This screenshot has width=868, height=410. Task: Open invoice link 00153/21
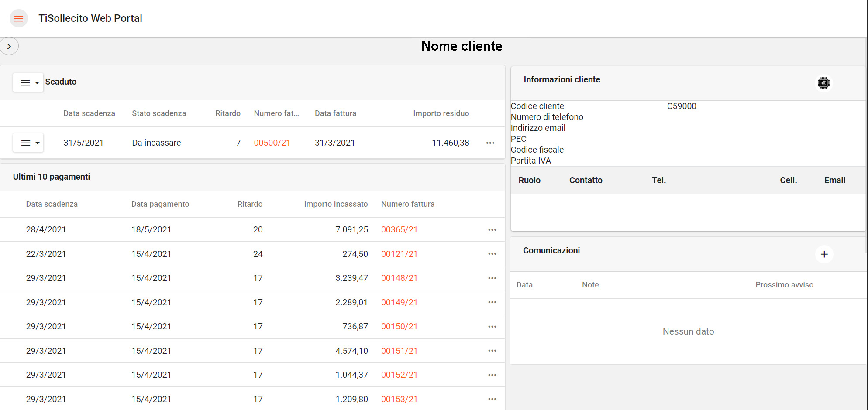(399, 399)
